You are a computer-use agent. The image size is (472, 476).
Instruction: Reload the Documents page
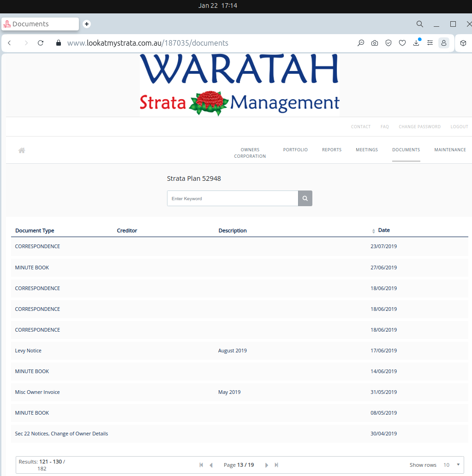tap(41, 43)
